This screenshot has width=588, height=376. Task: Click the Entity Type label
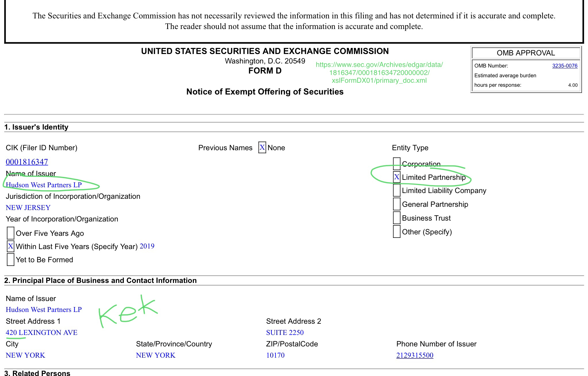click(410, 148)
